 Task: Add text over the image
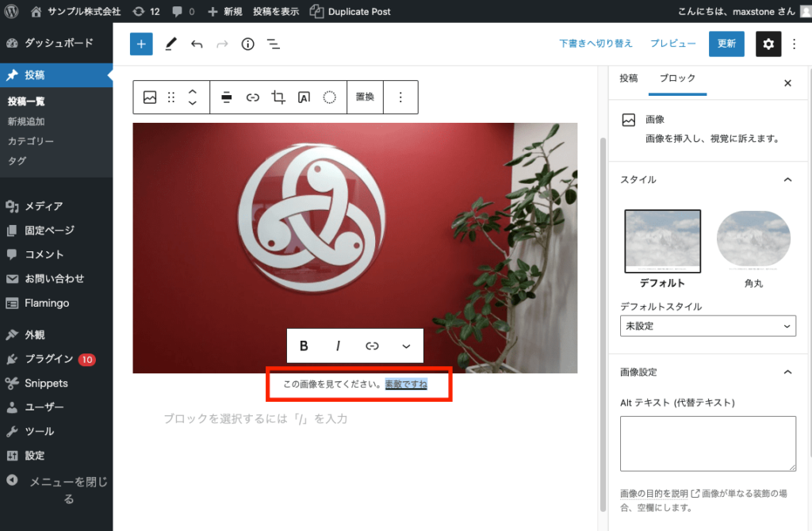pos(304,97)
